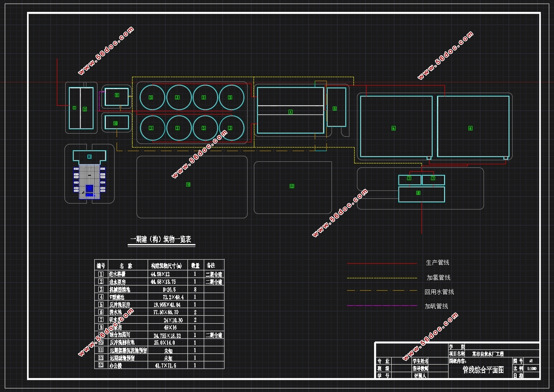Click project name 某市自来水厂工程
The width and height of the screenshot is (554, 392).
488,354
